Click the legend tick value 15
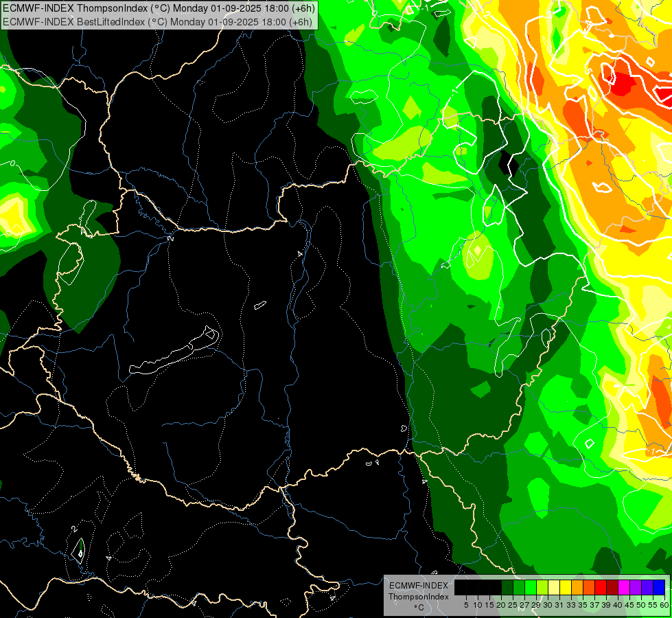Image resolution: width=672 pixels, height=618 pixels. click(x=489, y=605)
